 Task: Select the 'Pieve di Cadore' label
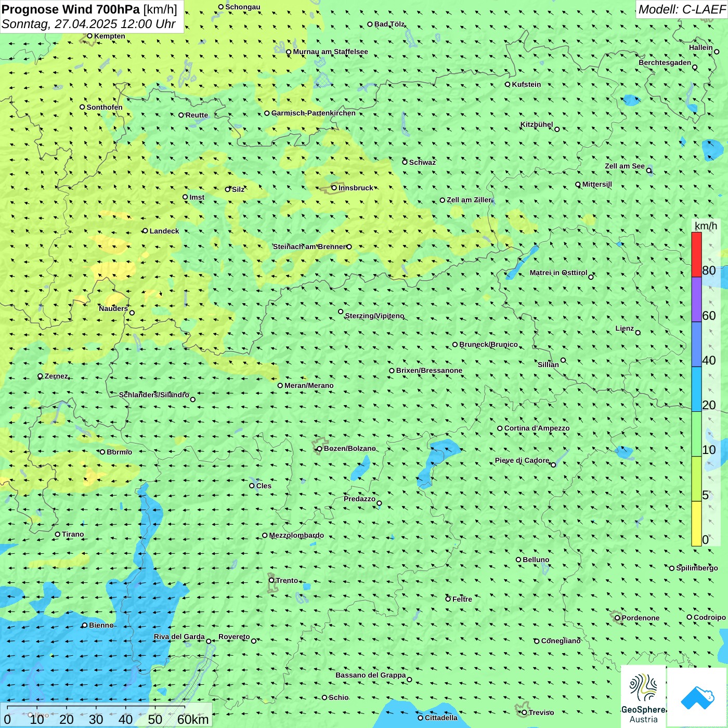coord(522,460)
